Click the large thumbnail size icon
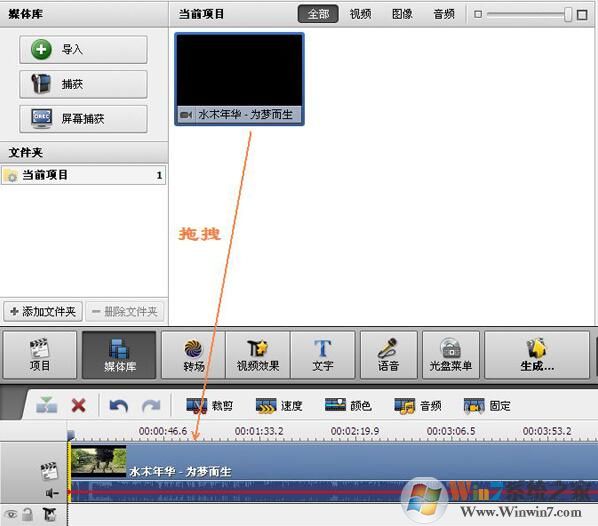598x526 pixels. click(x=582, y=15)
